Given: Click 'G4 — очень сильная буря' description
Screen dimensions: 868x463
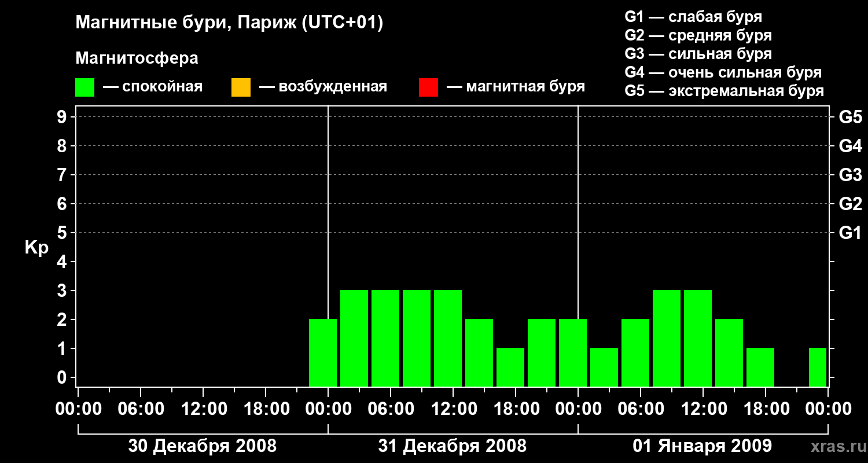Looking at the screenshot, I should pyautogui.click(x=723, y=72).
